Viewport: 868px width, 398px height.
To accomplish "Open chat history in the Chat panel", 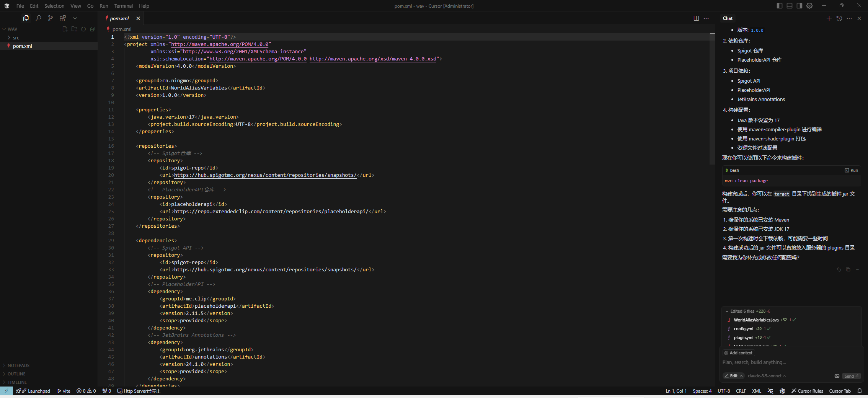I will click(839, 18).
